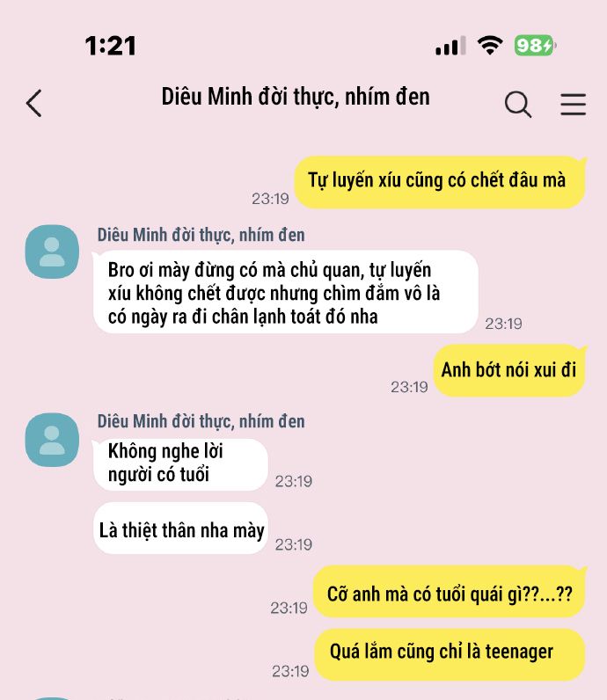
Task: Select the 'Tự luyến xíu' yellow bubble
Action: [x=440, y=182]
